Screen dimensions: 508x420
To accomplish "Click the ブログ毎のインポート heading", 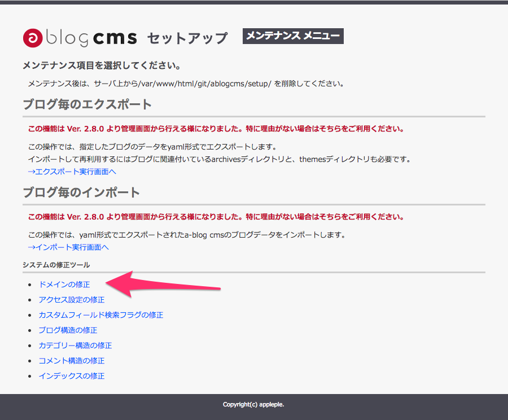I will (x=81, y=193).
